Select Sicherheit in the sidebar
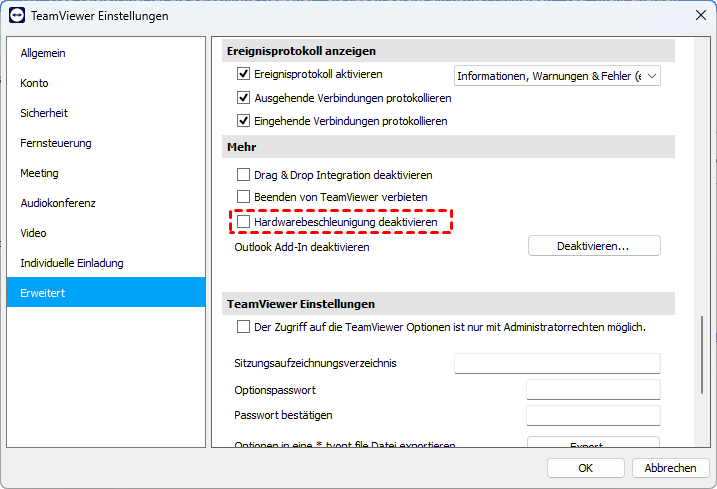The width and height of the screenshot is (717, 489). click(106, 113)
